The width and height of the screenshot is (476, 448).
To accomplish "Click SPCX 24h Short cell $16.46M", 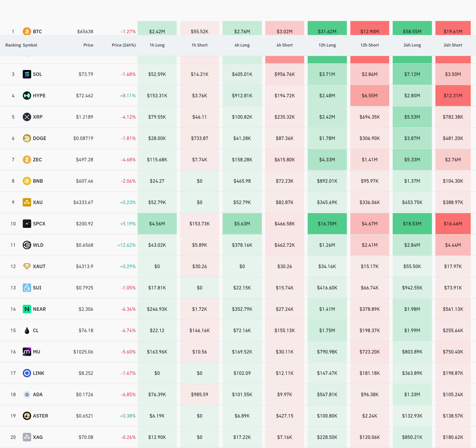I will (453, 224).
